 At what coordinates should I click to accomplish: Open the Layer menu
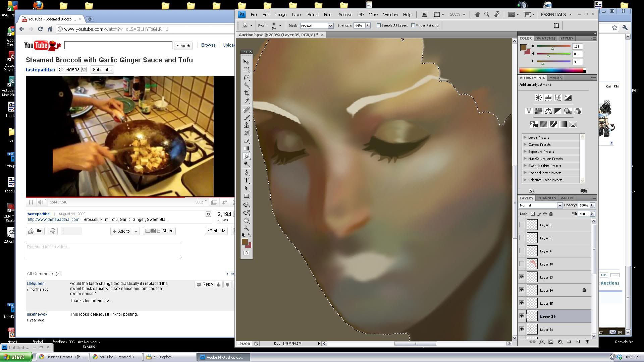tap(297, 14)
